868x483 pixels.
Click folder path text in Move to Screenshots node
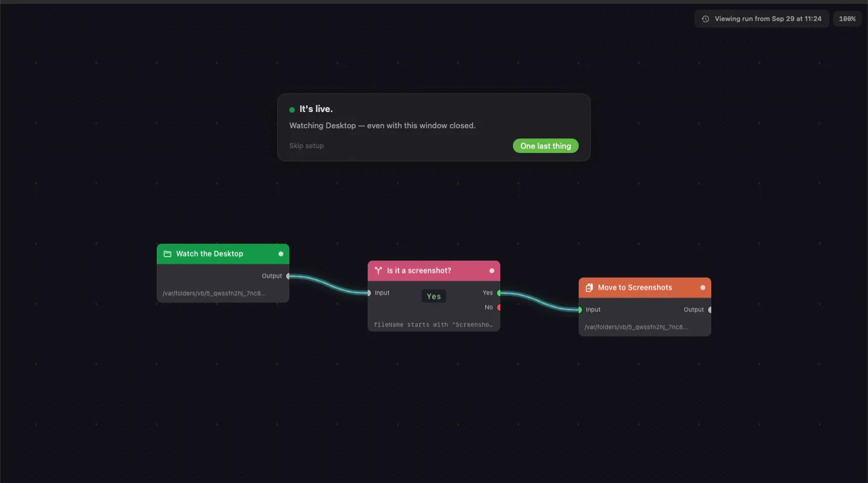pos(636,328)
